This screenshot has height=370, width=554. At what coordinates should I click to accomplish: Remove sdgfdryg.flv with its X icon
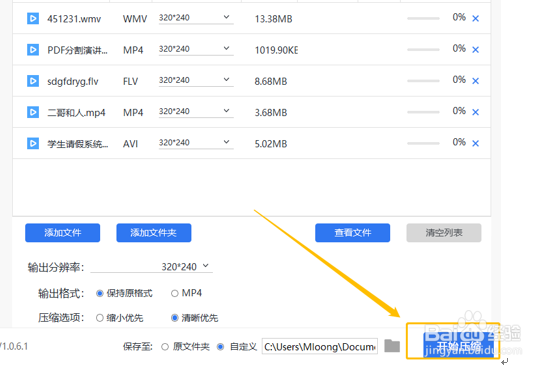tap(476, 81)
